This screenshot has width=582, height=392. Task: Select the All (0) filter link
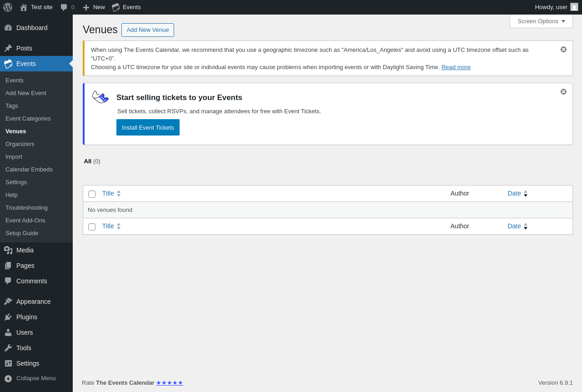click(92, 161)
